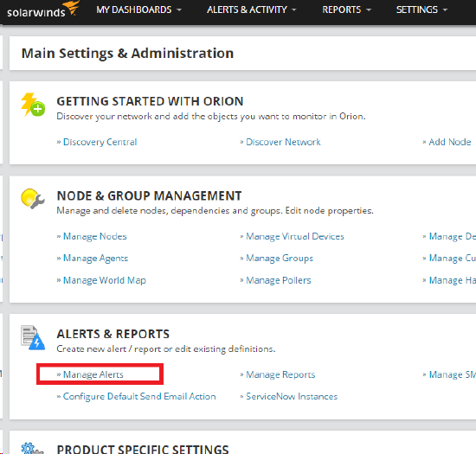Open ServiceNow Instances link
The height and width of the screenshot is (454, 476).
pos(292,396)
